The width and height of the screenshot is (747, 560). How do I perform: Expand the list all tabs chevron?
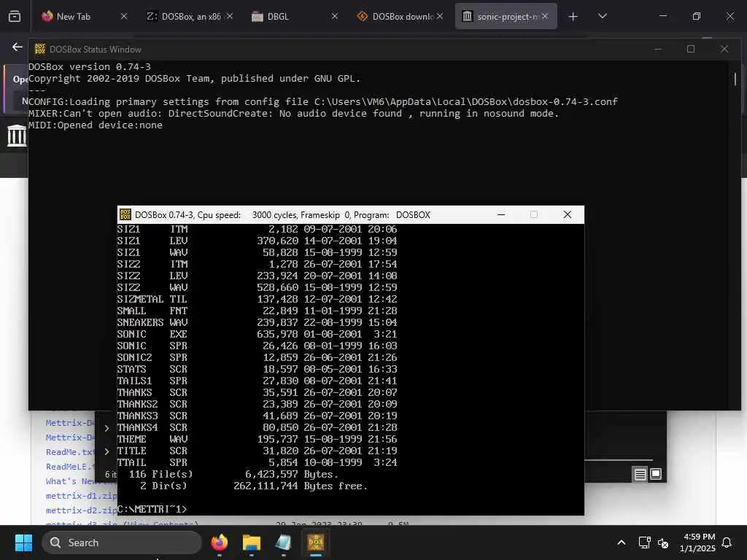pos(602,17)
